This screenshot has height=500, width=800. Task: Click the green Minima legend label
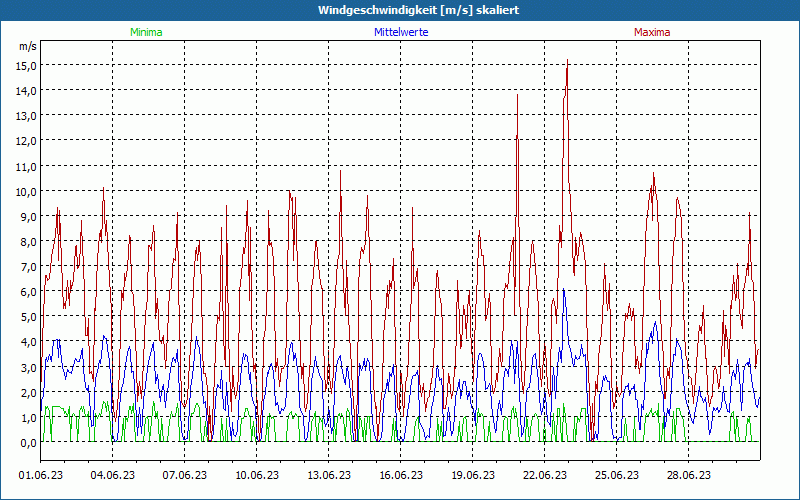tap(146, 32)
